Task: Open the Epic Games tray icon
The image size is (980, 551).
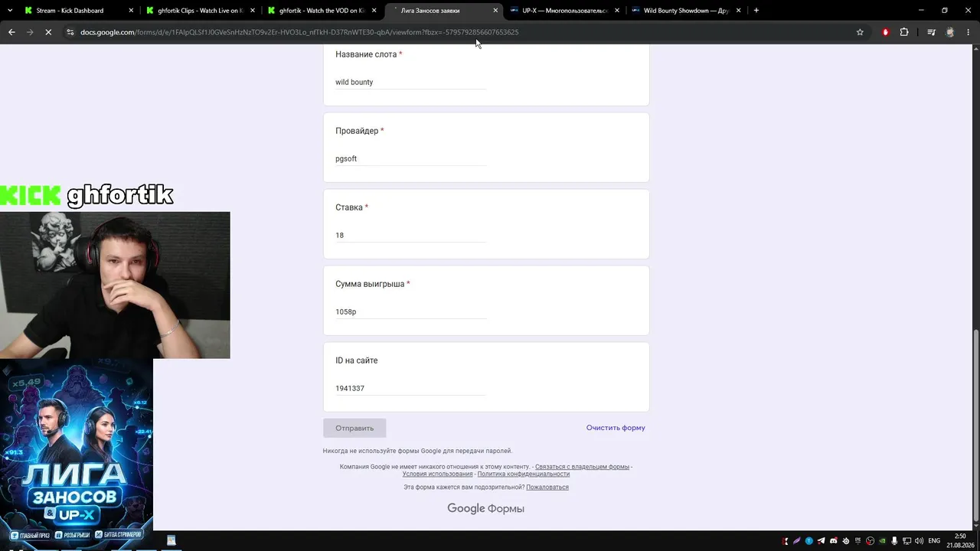Action: pyautogui.click(x=858, y=541)
